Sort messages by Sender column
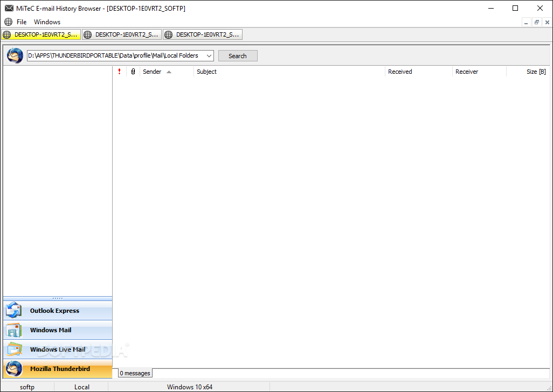The width and height of the screenshot is (553, 392). tap(167, 72)
